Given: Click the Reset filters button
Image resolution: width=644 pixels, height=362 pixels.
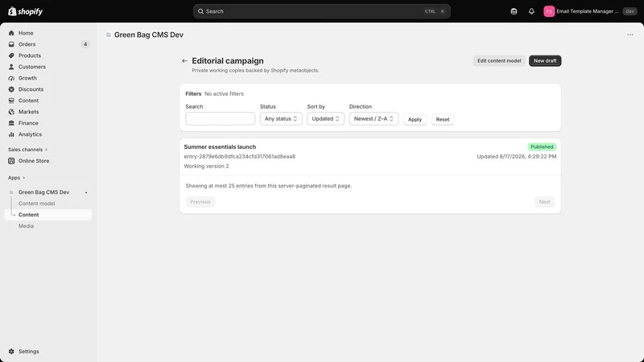Looking at the screenshot, I should pos(442,119).
